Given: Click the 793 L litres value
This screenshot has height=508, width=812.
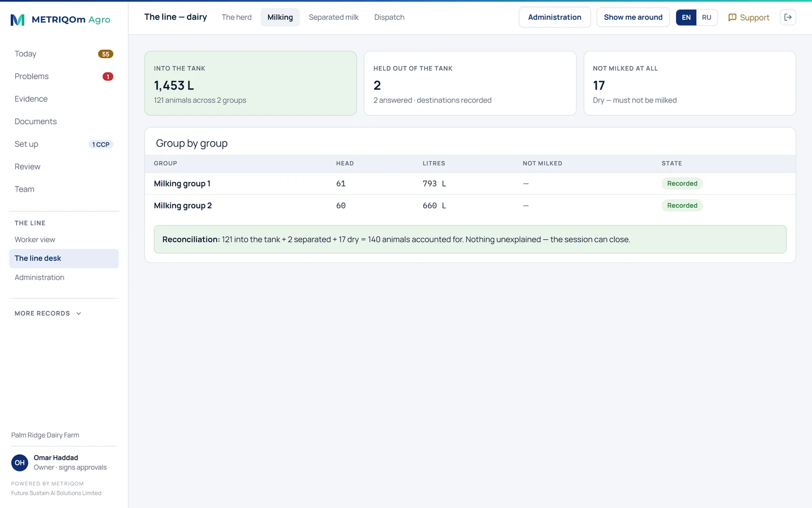Looking at the screenshot, I should pyautogui.click(x=434, y=183).
